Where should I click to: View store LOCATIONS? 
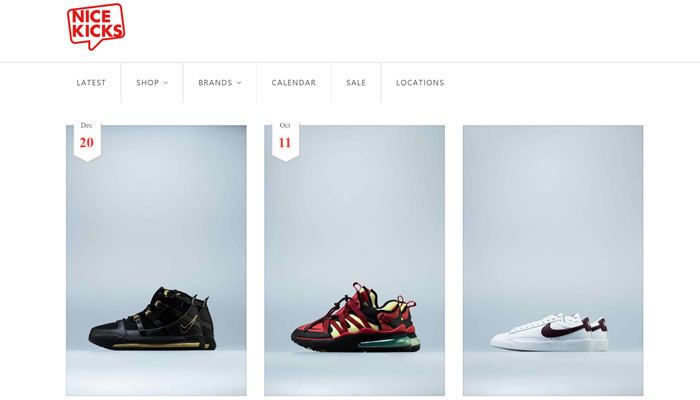coord(420,83)
